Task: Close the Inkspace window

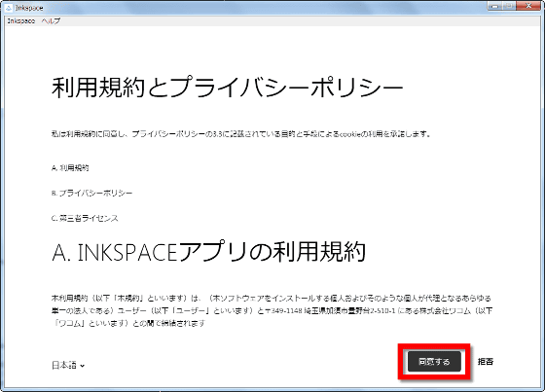Action: [529, 6]
